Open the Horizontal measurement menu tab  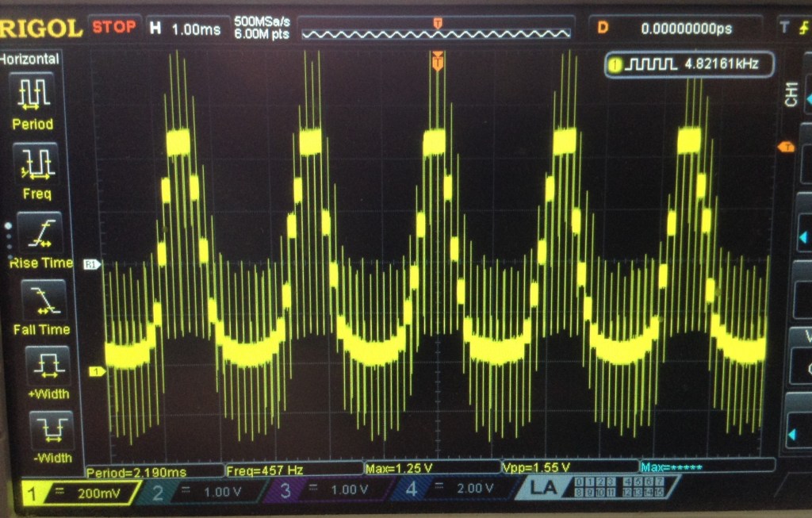[x=30, y=59]
